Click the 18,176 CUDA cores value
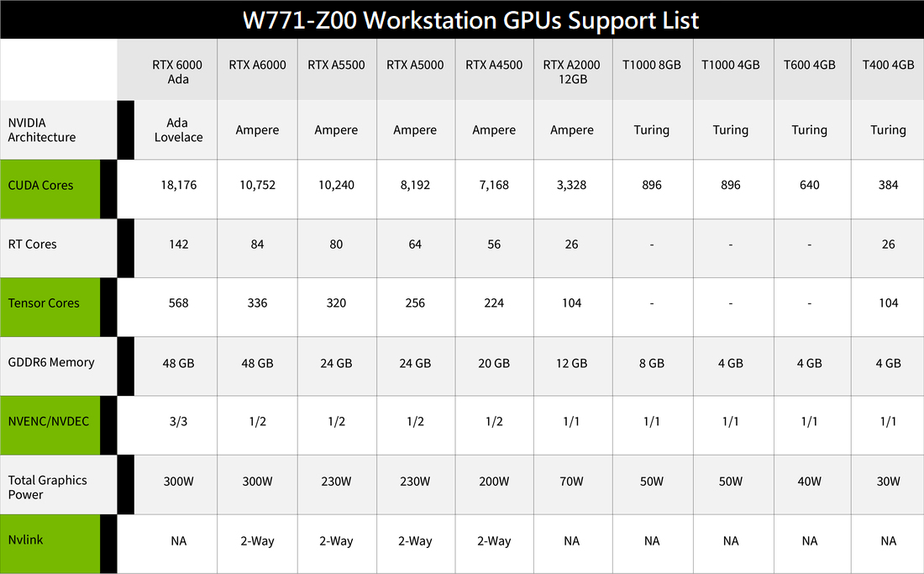The height and width of the screenshot is (574, 924). click(179, 185)
